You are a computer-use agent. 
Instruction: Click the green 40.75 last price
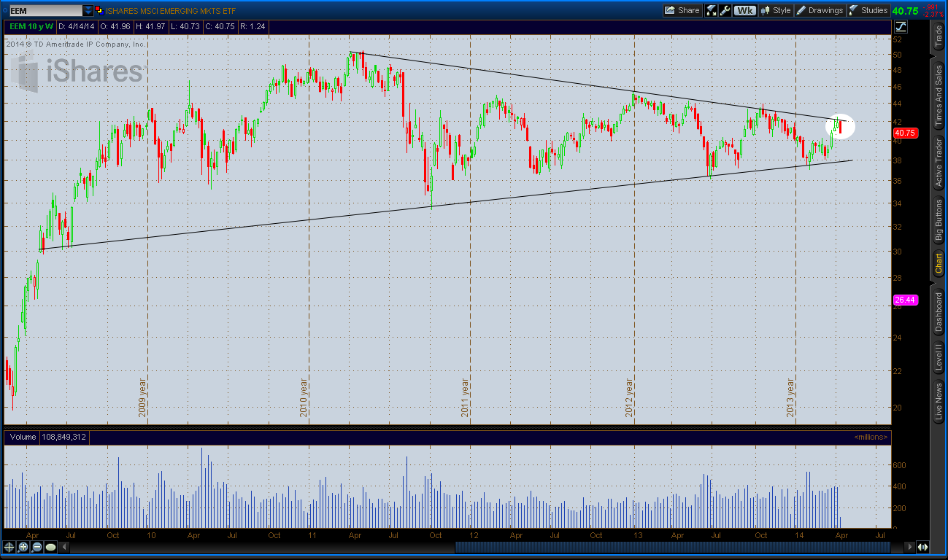(905, 10)
